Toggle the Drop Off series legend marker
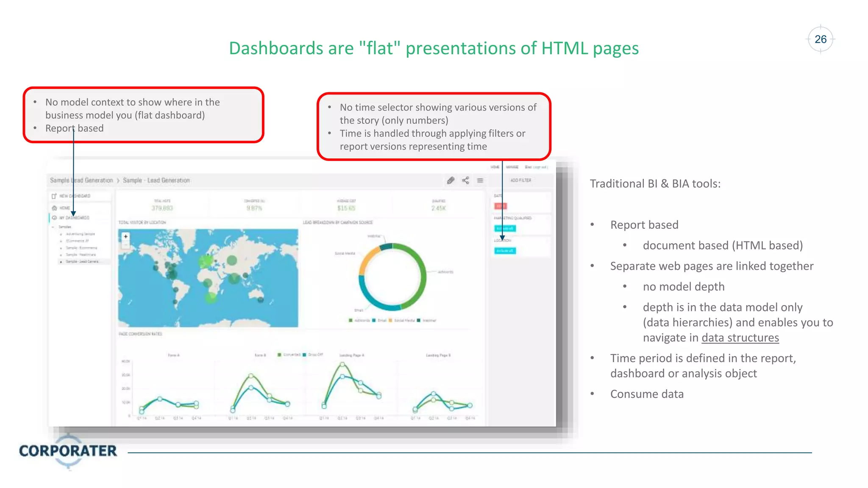The width and height of the screenshot is (868, 488). click(x=304, y=355)
